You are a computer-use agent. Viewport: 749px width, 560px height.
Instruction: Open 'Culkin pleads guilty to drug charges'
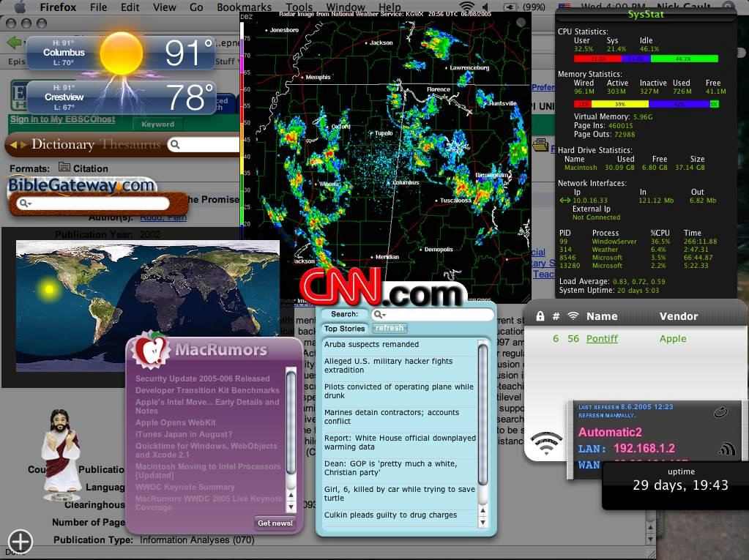pos(390,515)
